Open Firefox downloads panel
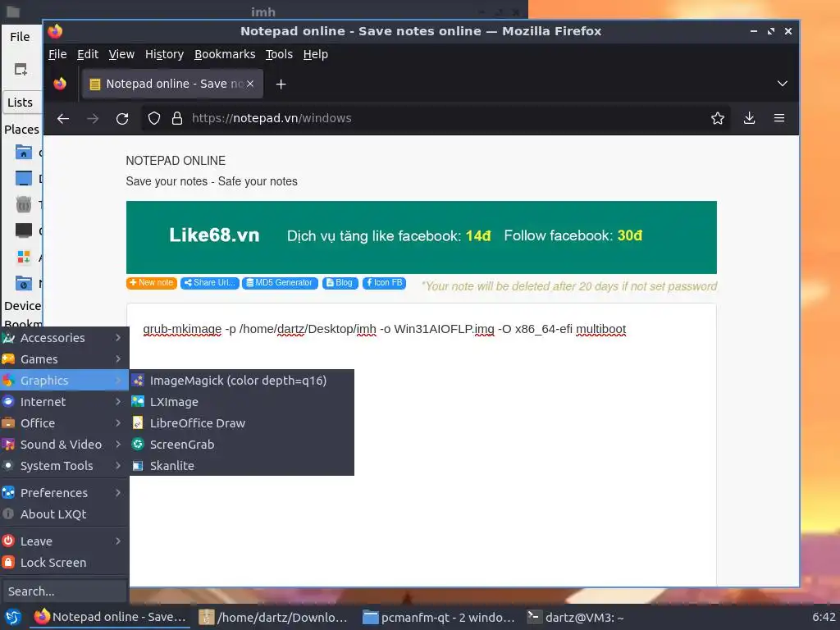 750,118
